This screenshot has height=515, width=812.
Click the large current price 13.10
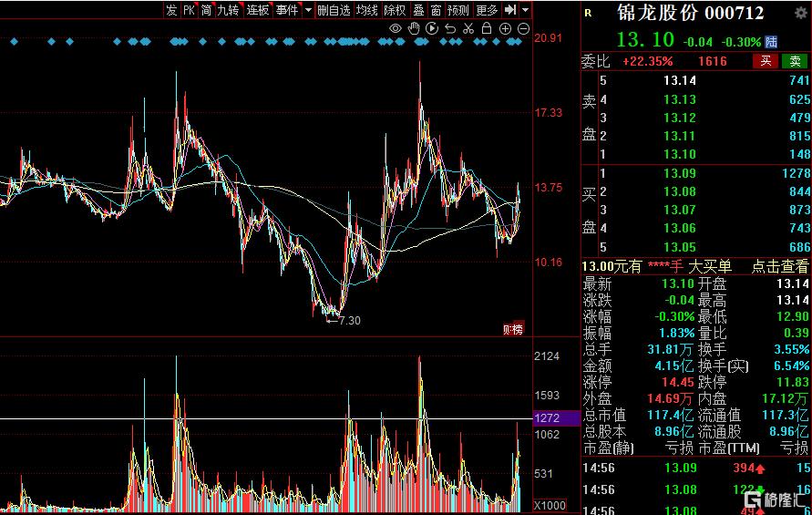coord(645,39)
